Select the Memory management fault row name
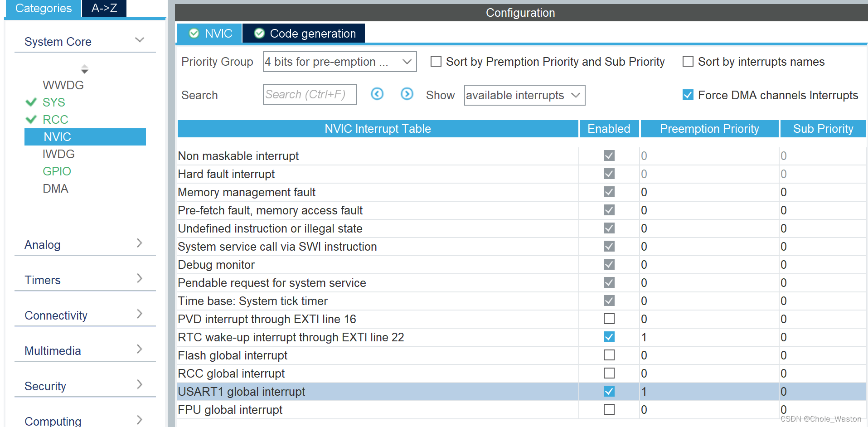The height and width of the screenshot is (427, 868). pyautogui.click(x=247, y=192)
